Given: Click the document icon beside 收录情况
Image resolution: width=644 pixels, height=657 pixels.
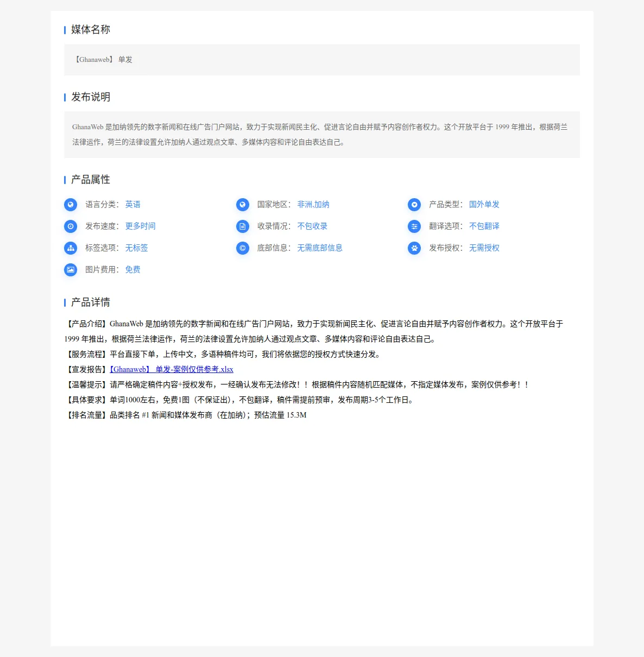Looking at the screenshot, I should click(243, 226).
